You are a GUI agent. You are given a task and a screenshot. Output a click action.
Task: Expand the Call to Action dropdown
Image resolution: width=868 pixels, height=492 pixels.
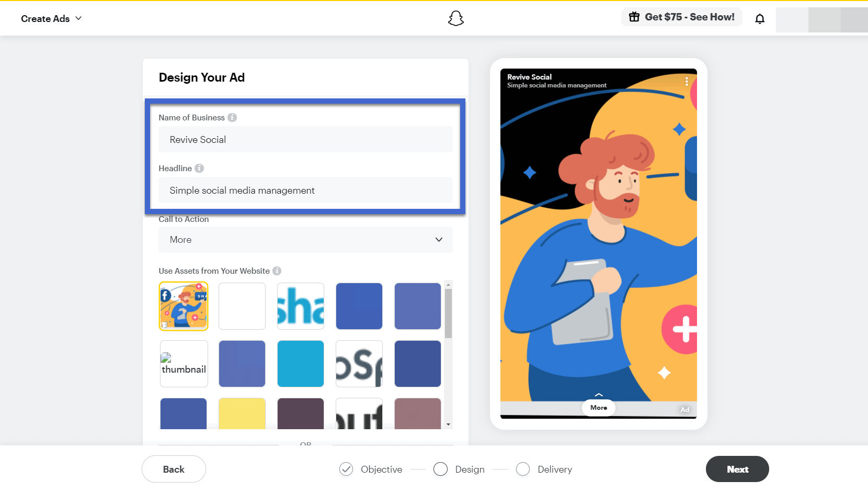[x=305, y=240]
